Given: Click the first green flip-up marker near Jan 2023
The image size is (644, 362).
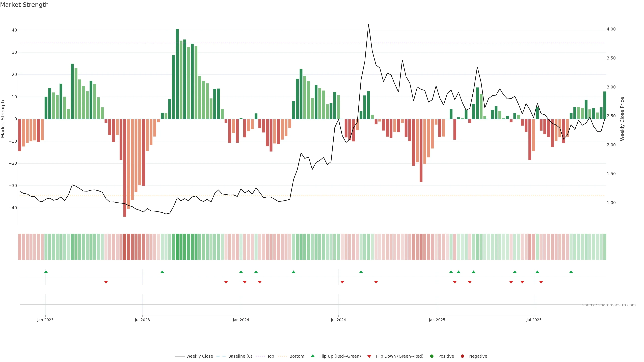Looking at the screenshot, I should coord(46,272).
